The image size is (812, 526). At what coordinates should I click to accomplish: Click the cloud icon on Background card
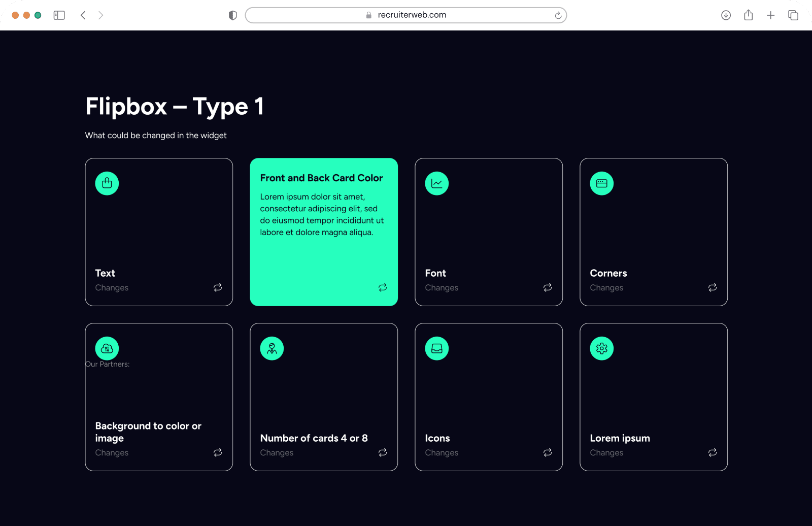107,348
